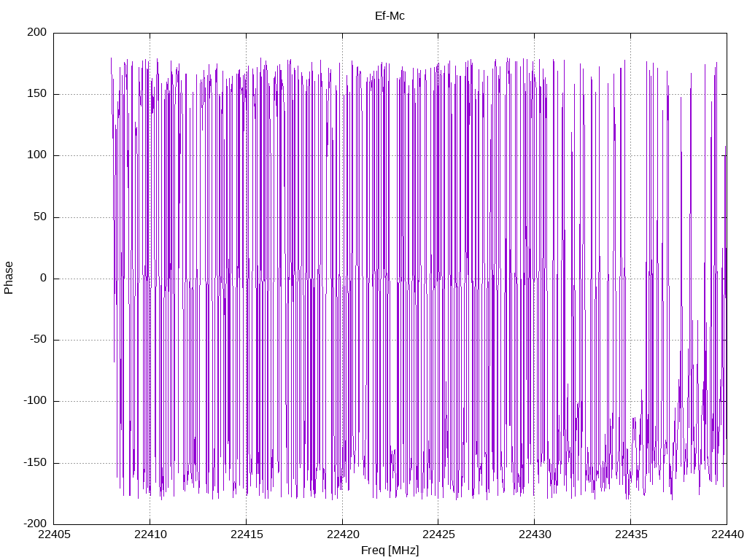The height and width of the screenshot is (560, 747).
Task: Click y-axis tick label -200
Action: [x=35, y=524]
